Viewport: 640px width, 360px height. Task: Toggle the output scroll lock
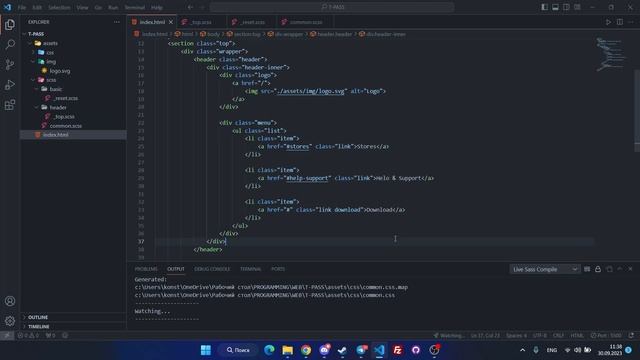tap(598, 269)
